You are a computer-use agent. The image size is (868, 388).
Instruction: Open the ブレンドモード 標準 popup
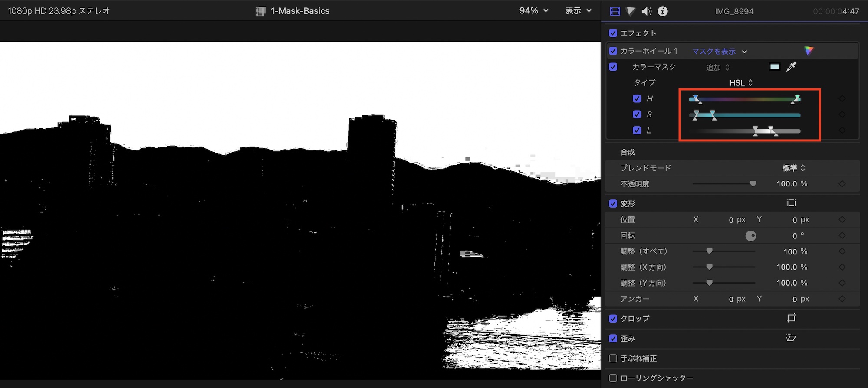pyautogui.click(x=794, y=168)
